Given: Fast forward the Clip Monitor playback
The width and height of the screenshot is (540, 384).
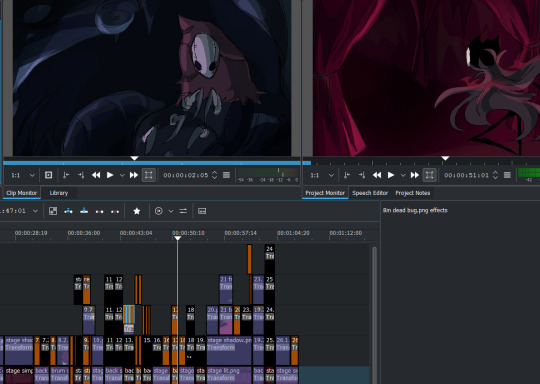Looking at the screenshot, I should pos(134,175).
